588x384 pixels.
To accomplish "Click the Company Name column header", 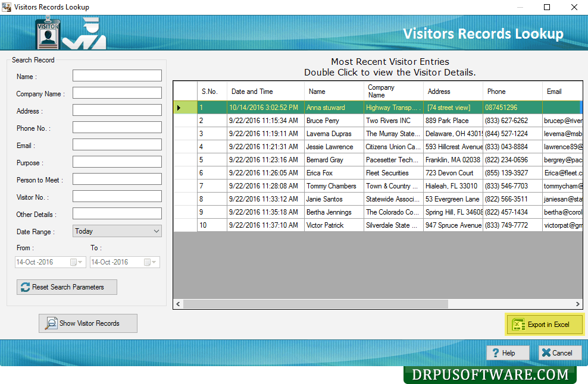I will (x=381, y=91).
